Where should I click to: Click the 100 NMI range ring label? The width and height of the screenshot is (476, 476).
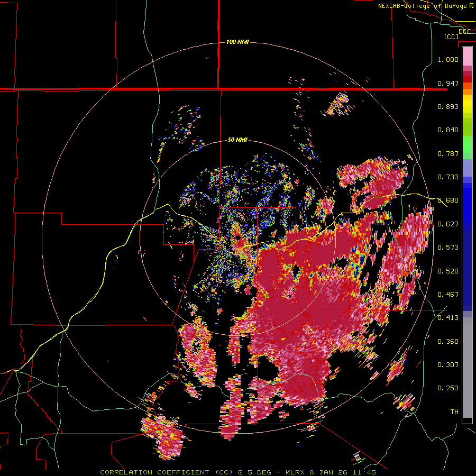(x=237, y=42)
